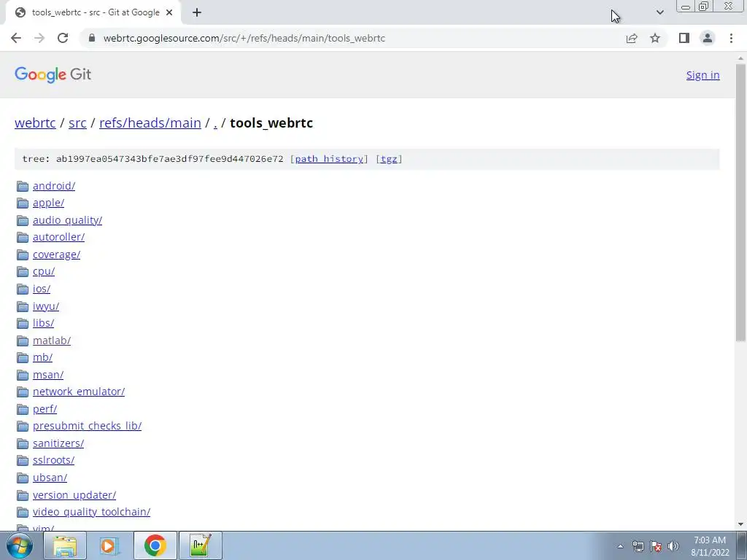Click the address bar URL

pyautogui.click(x=244, y=38)
